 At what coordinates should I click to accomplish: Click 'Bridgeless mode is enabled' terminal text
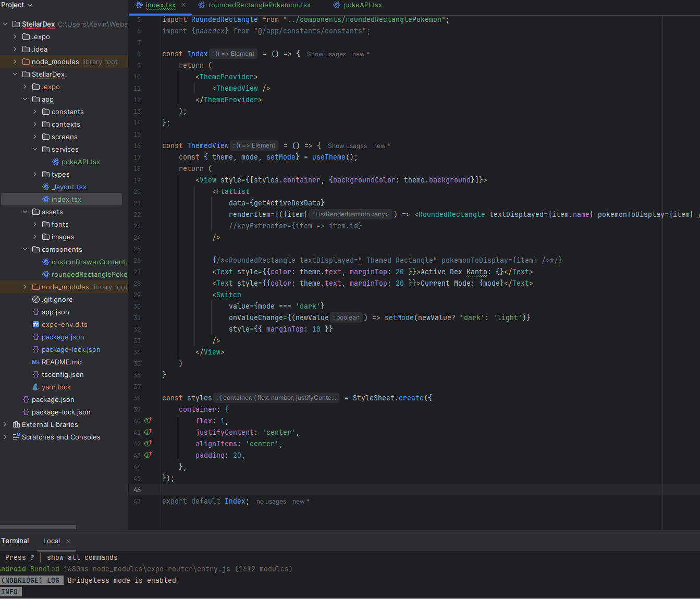tap(122, 580)
